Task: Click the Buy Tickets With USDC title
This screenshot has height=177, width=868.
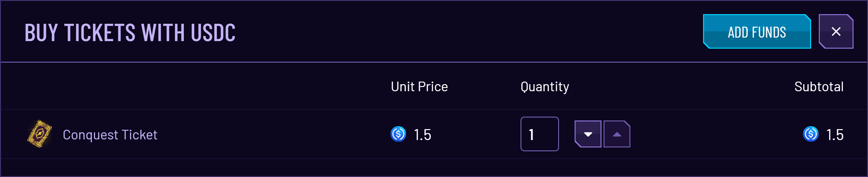Action: pyautogui.click(x=130, y=33)
